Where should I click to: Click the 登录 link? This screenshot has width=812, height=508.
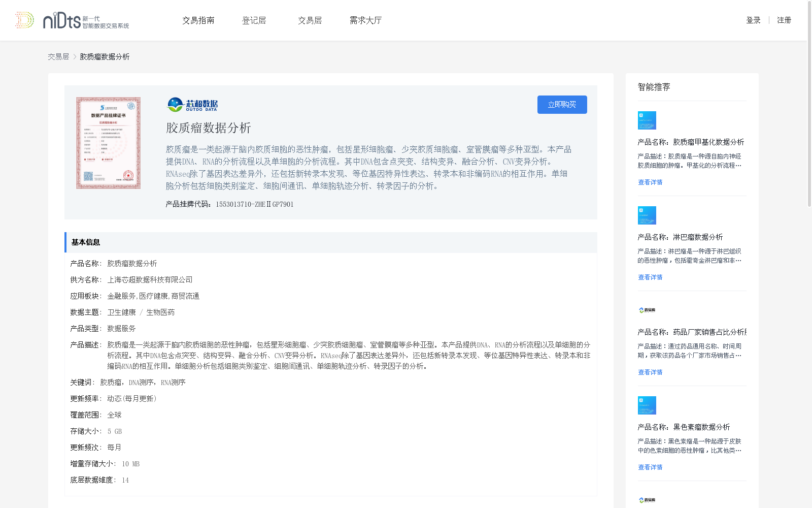coord(753,20)
